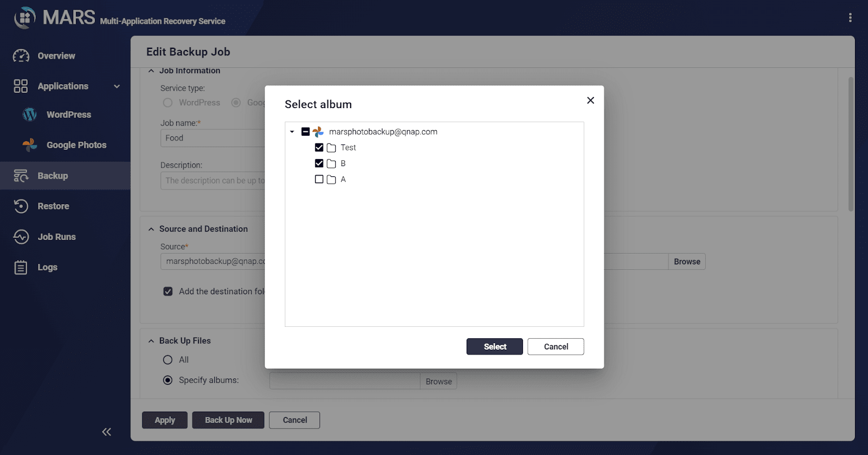The height and width of the screenshot is (455, 868).
Task: Close the Select album dialog
Action: (591, 100)
